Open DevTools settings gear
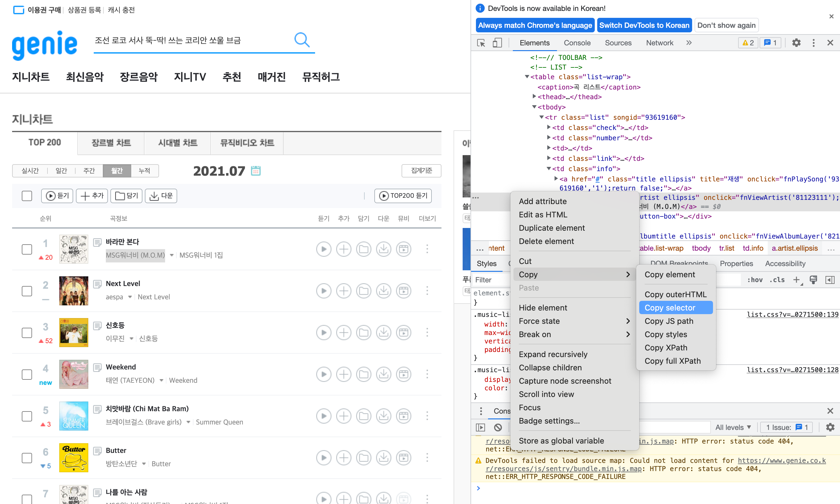Image resolution: width=840 pixels, height=504 pixels. coord(796,43)
